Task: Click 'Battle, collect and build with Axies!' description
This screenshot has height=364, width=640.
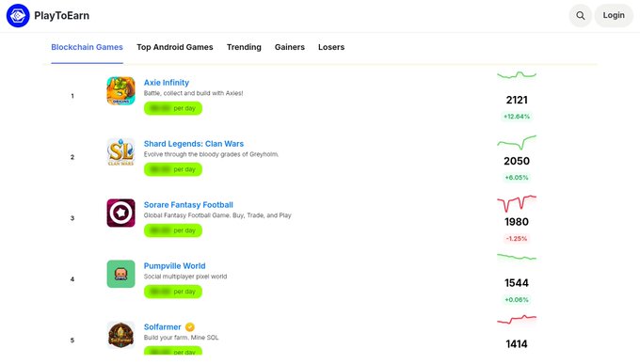Action: pos(193,93)
